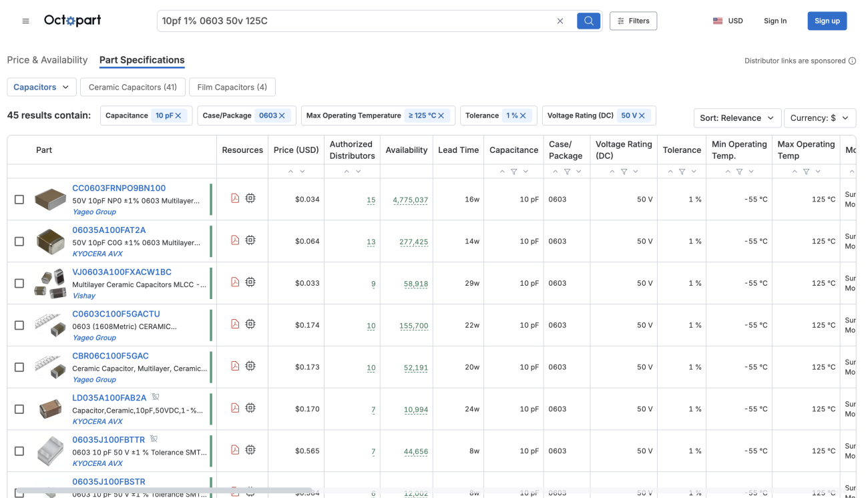Sort Authorized Distributors column ascending

[347, 172]
